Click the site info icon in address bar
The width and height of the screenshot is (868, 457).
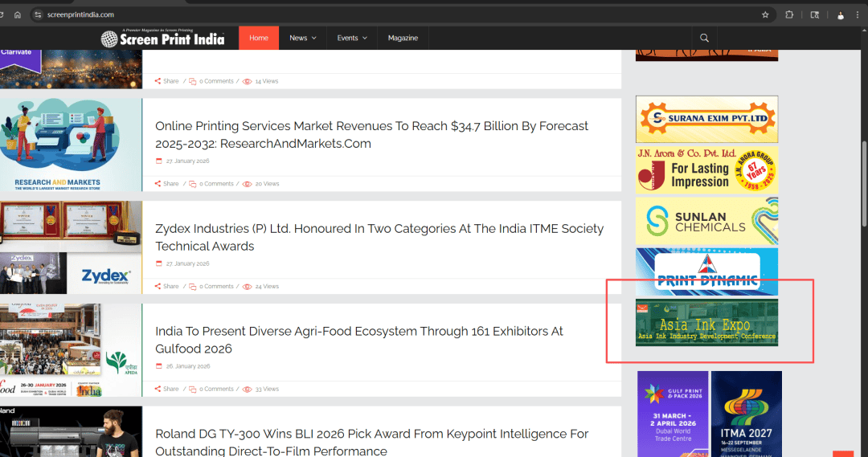(37, 14)
